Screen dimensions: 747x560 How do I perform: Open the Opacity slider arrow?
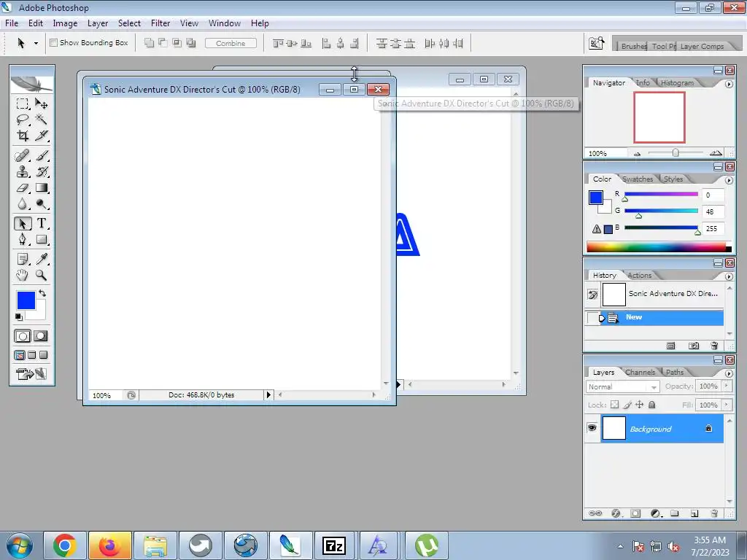coord(727,386)
